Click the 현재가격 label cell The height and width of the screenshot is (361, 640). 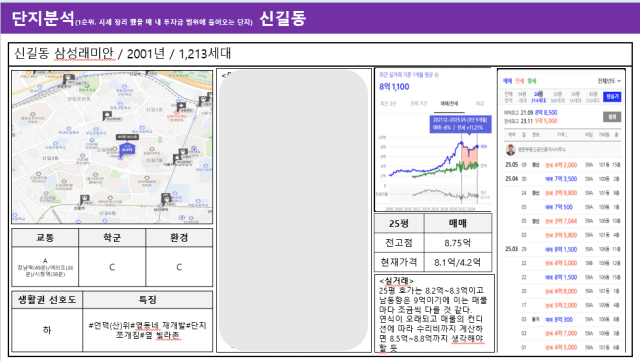tap(399, 262)
